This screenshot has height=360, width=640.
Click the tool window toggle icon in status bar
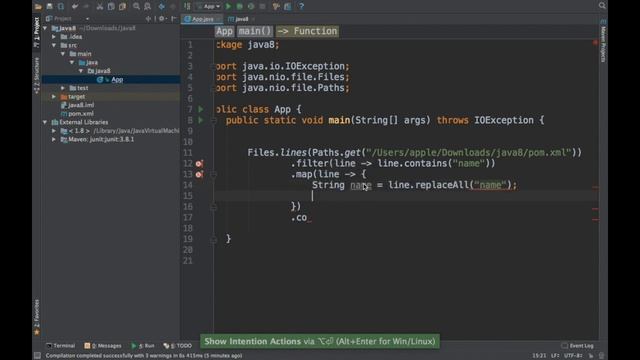tap(38, 356)
